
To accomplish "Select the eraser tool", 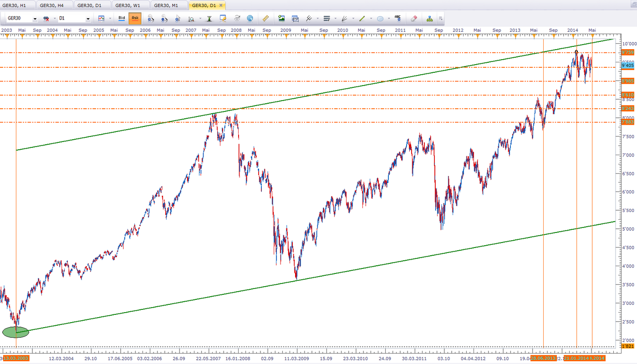I will click(413, 19).
